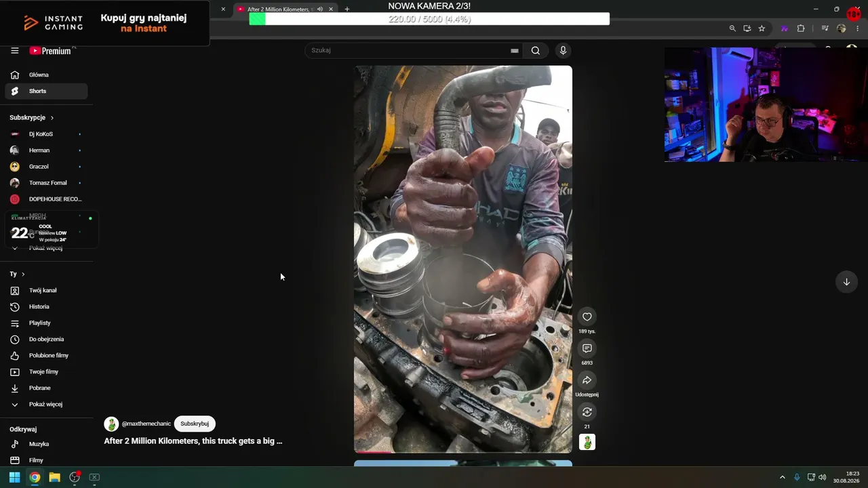
Task: Open Playlisty in sidebar
Action: point(46,323)
